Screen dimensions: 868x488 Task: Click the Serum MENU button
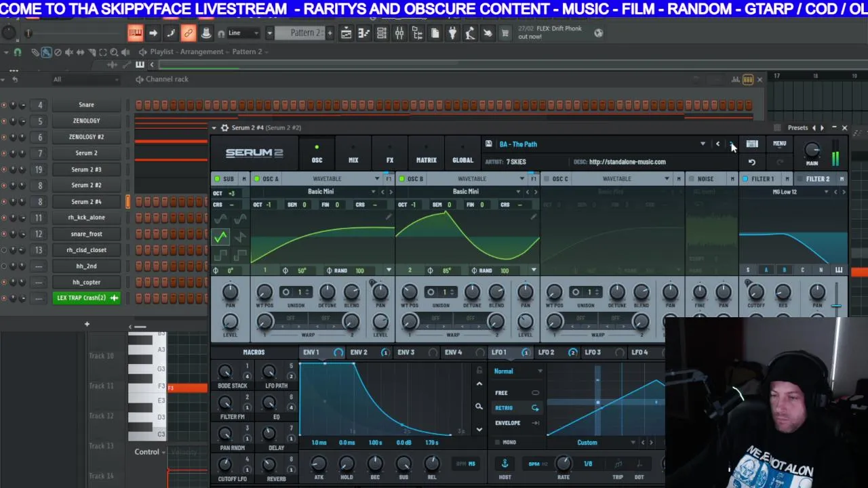point(780,144)
